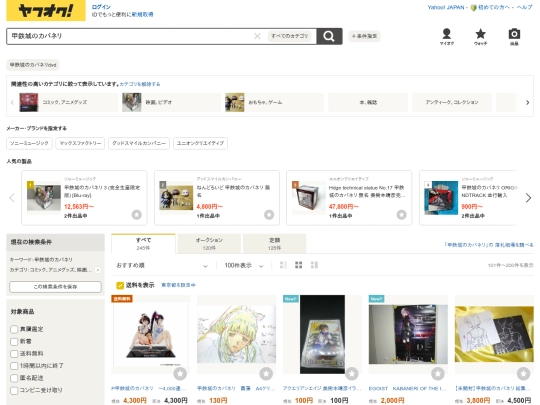Show next popular products with the right arrow
This screenshot has height=405, width=540.
point(528,198)
